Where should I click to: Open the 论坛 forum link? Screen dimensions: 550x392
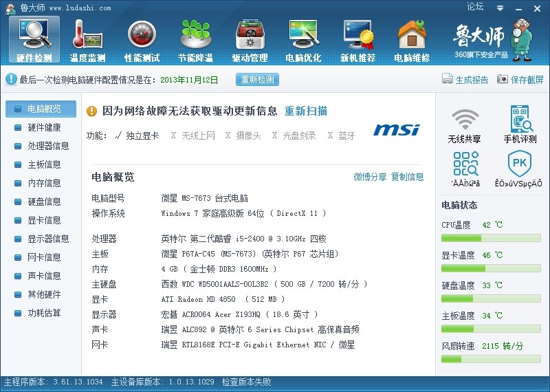tap(475, 7)
